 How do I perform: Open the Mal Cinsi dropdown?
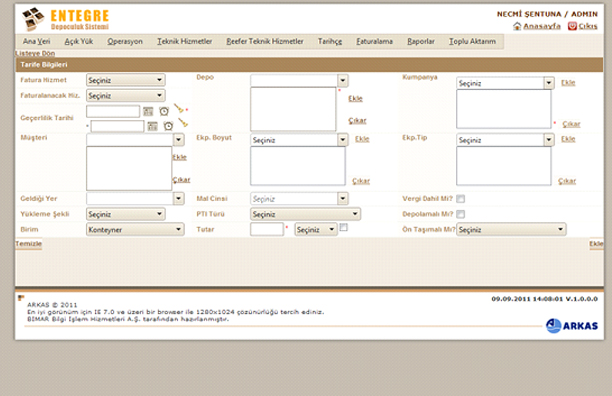pos(299,199)
